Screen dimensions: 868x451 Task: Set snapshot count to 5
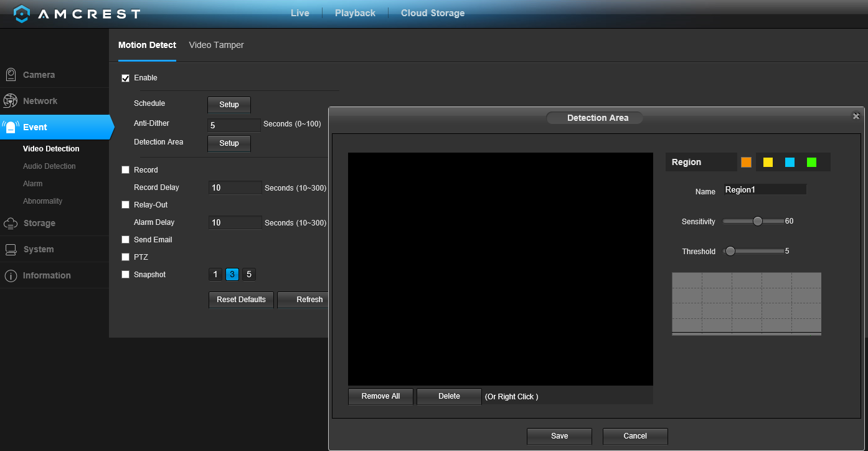(x=248, y=275)
